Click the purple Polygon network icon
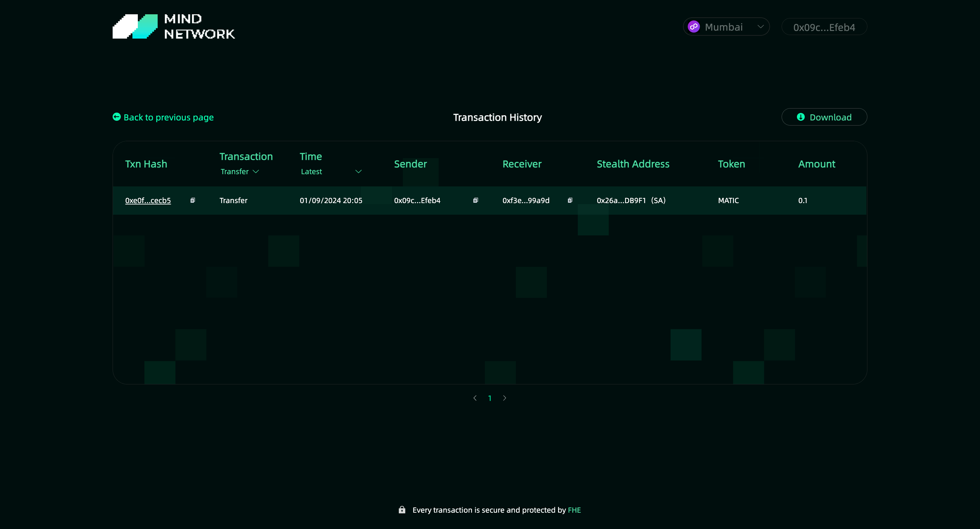Image resolution: width=980 pixels, height=529 pixels. point(693,27)
